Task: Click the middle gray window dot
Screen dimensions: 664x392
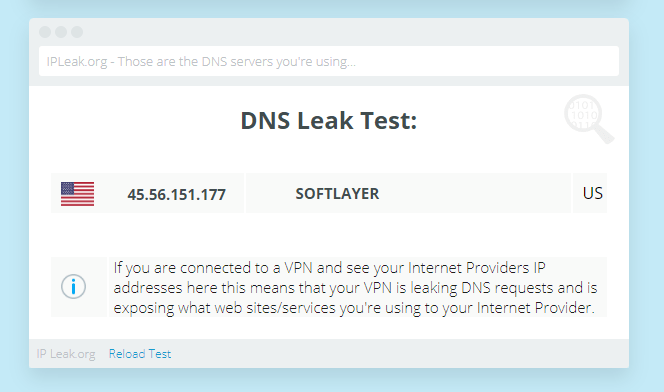Action: pos(61,32)
